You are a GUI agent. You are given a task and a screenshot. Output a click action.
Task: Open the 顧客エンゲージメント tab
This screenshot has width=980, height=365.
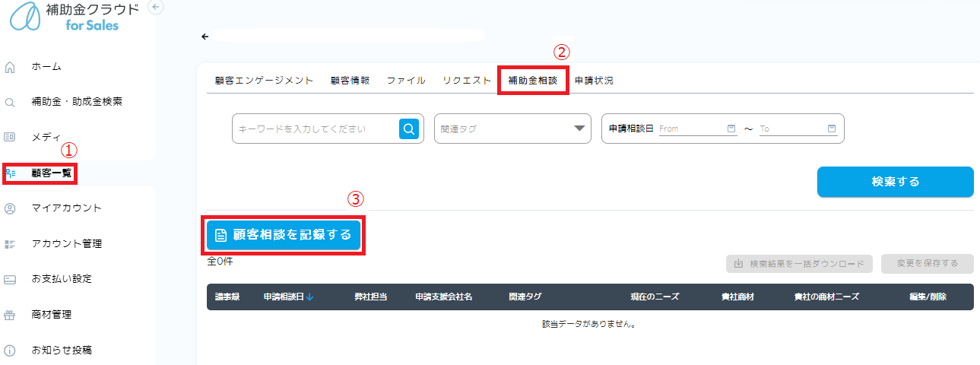264,81
